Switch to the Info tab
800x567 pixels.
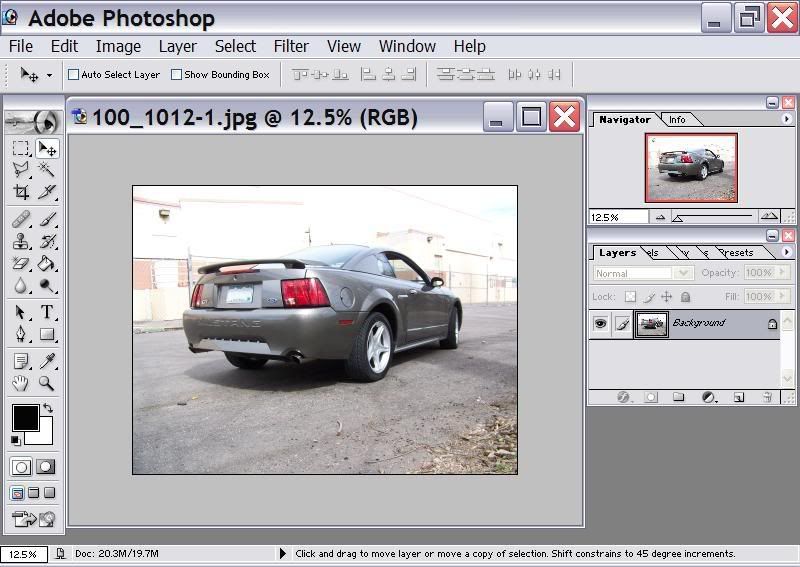point(677,119)
